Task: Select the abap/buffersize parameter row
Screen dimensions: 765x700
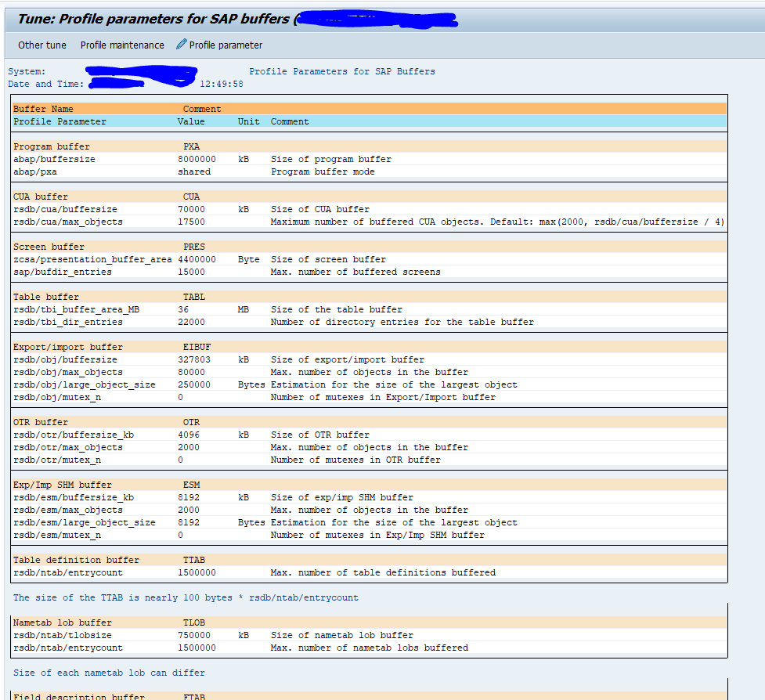Action: pyautogui.click(x=370, y=159)
